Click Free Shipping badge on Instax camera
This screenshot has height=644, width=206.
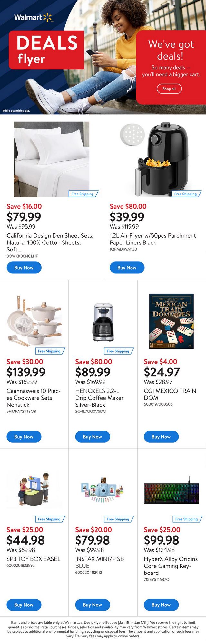pyautogui.click(x=118, y=519)
